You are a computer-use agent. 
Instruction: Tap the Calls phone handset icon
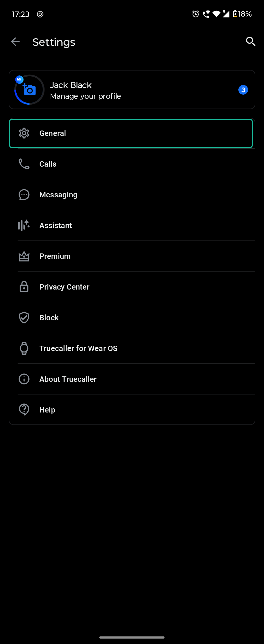[x=24, y=164]
